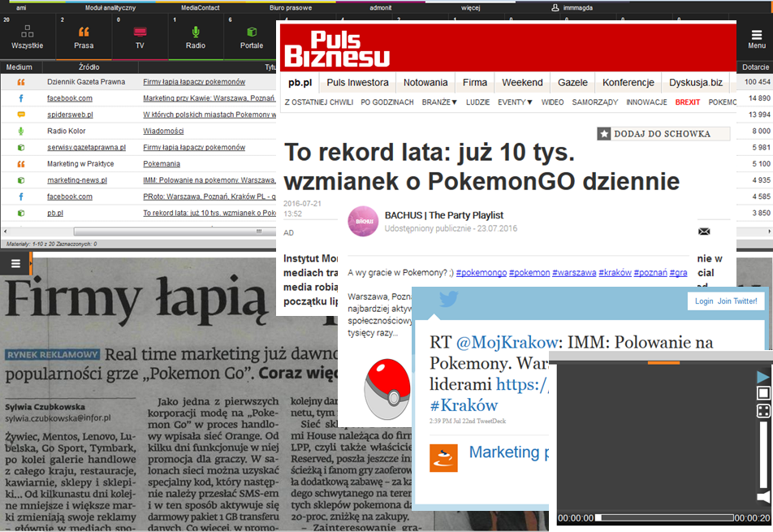Click the Facebook icon in the PRoto row
This screenshot has width=773, height=532.
coord(21,197)
